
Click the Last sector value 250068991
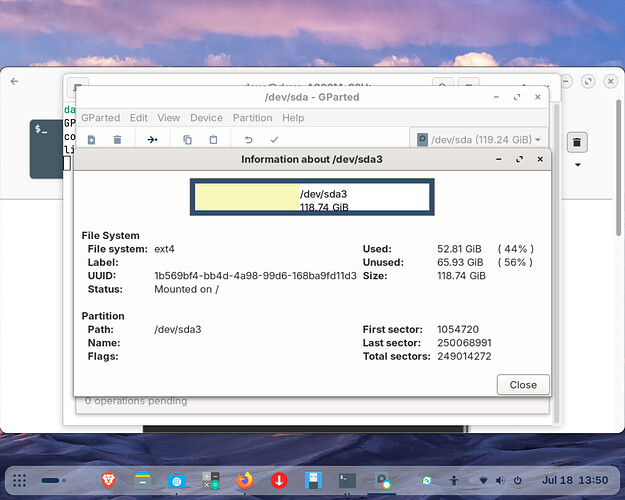point(464,343)
